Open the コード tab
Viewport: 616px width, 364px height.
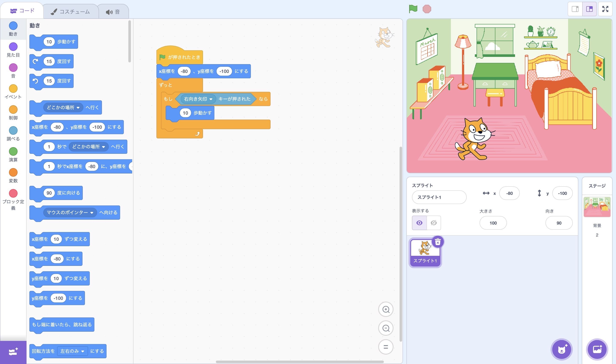point(22,11)
